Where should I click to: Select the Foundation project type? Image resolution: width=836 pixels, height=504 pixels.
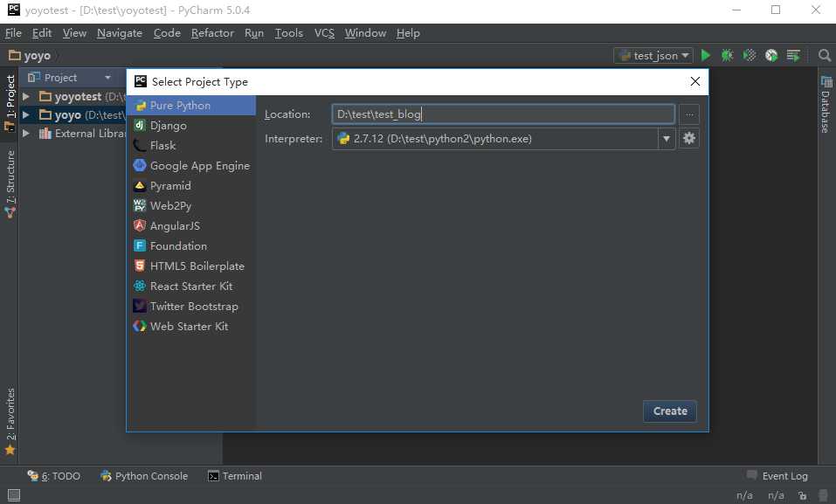[191, 245]
